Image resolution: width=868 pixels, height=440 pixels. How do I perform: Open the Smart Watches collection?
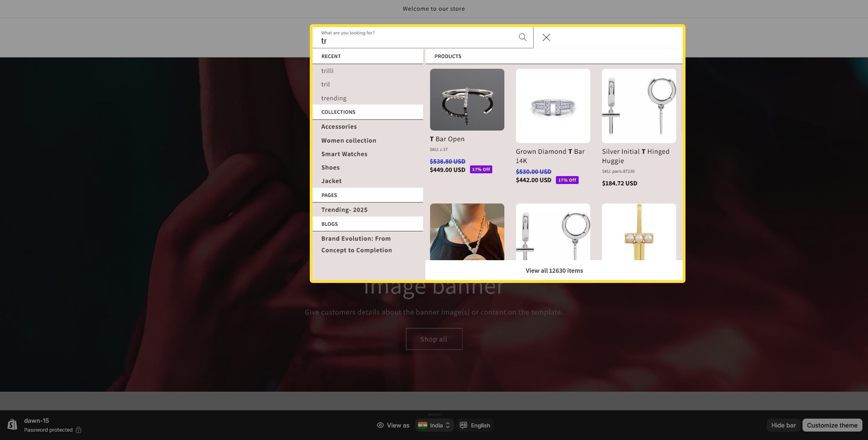pyautogui.click(x=344, y=154)
